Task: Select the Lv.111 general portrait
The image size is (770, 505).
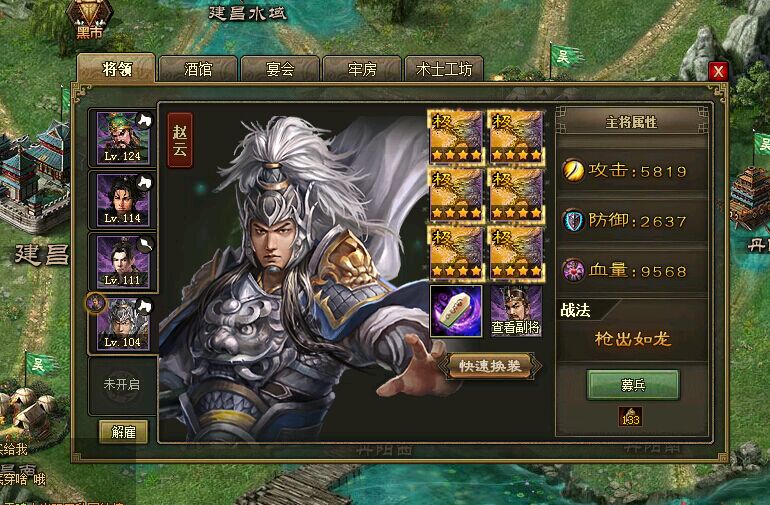Action: point(123,262)
